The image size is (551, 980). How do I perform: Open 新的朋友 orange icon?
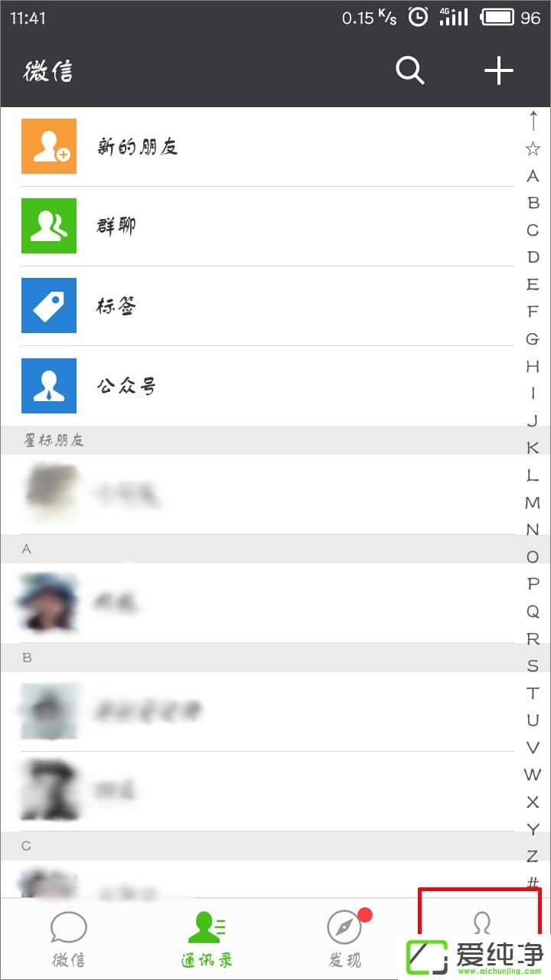pos(49,146)
